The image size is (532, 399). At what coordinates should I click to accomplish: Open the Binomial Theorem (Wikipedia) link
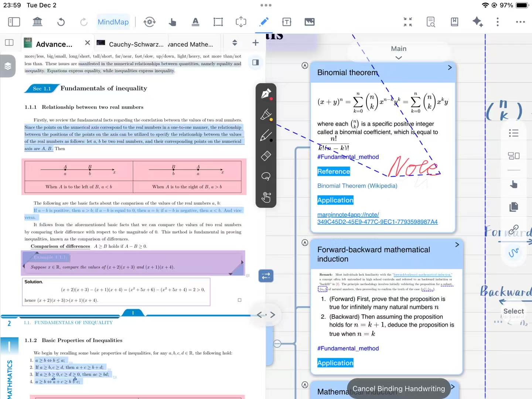tap(357, 186)
